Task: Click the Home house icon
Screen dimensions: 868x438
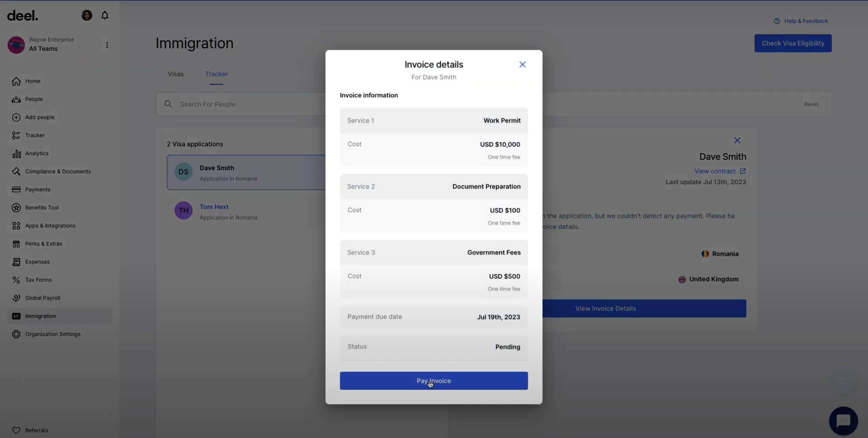Action: (16, 81)
